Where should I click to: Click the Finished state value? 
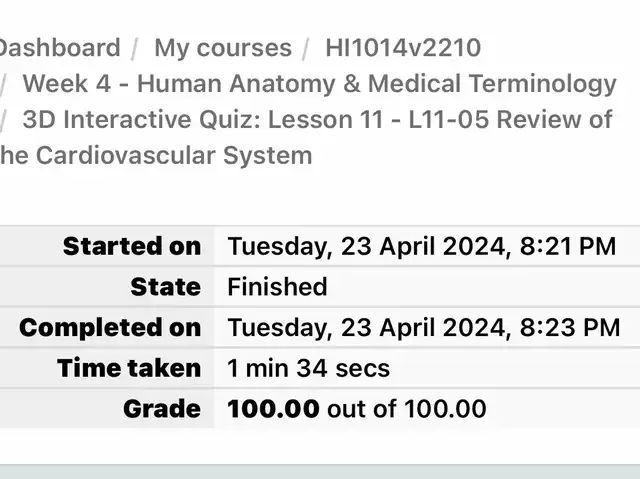[278, 287]
